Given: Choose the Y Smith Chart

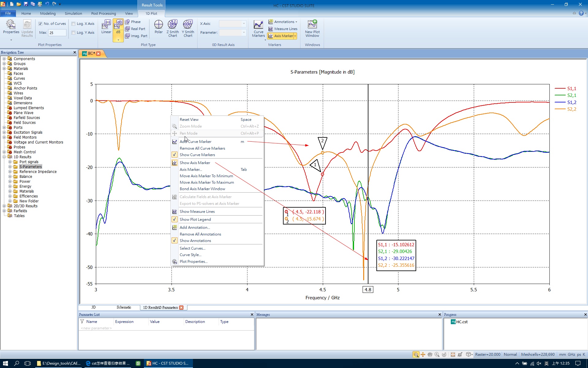Looking at the screenshot, I should coord(188,28).
